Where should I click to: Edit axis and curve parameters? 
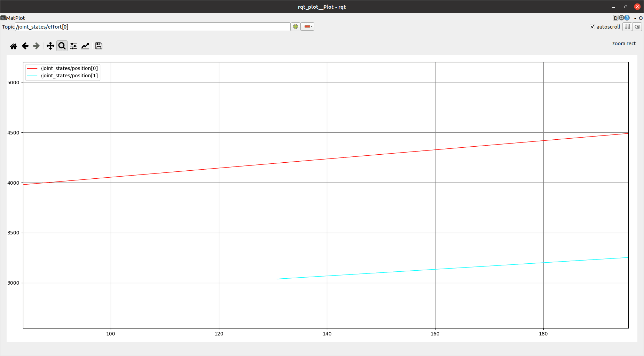pos(85,46)
